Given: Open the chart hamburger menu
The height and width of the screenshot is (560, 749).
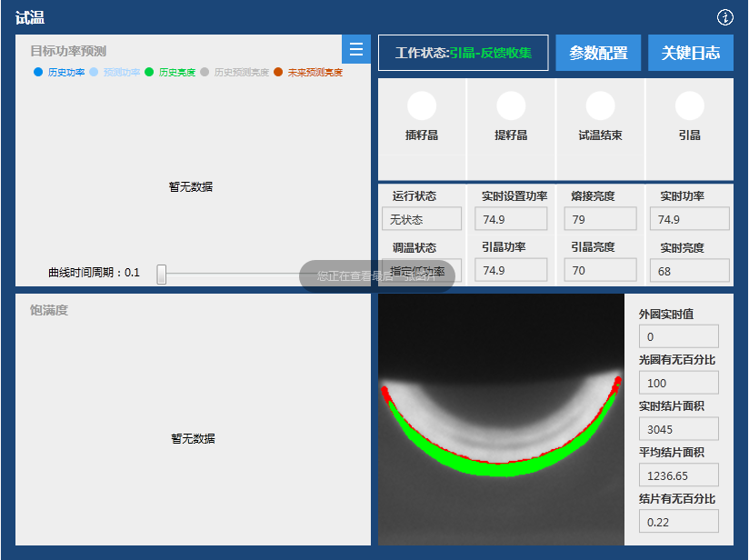Looking at the screenshot, I should click(356, 50).
